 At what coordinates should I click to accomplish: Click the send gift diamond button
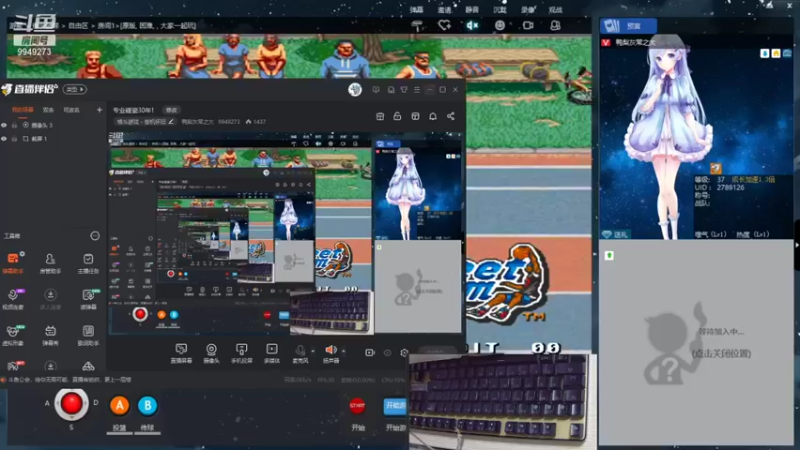tap(616, 234)
